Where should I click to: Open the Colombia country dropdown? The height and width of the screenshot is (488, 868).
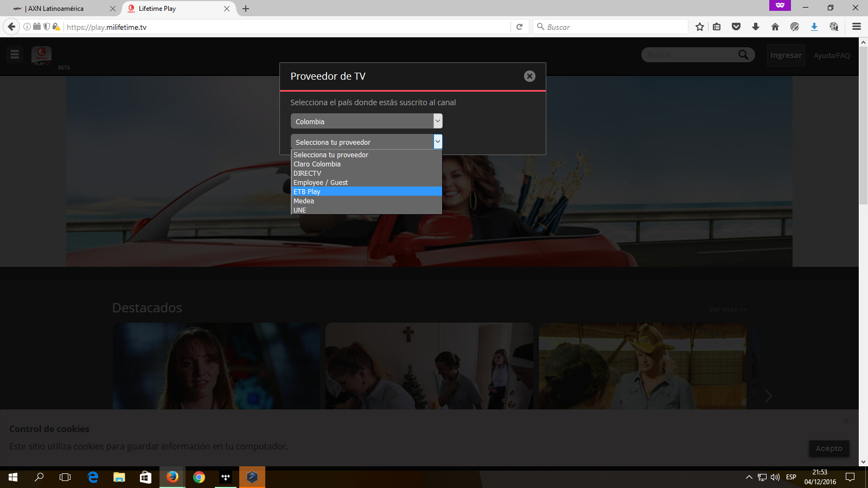coord(367,121)
